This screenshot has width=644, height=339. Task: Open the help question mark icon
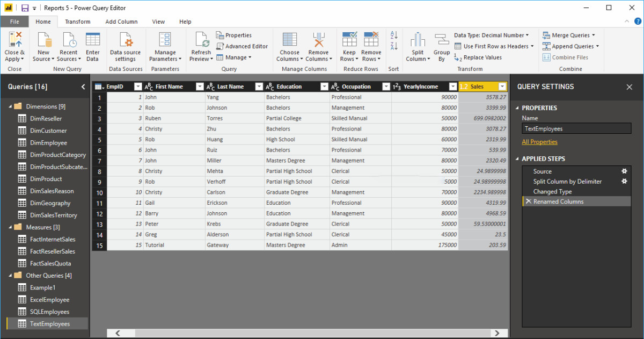637,21
